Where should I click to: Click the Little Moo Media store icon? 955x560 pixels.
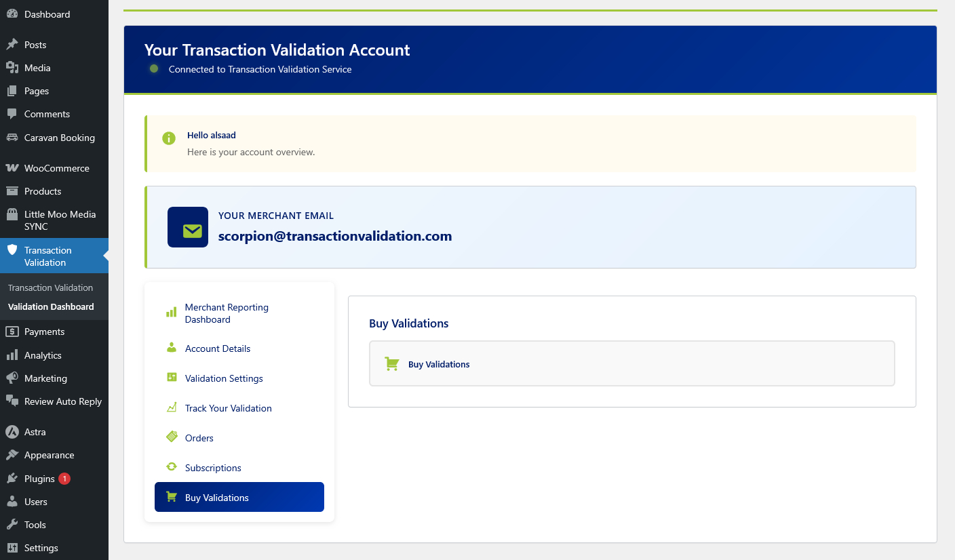click(12, 214)
